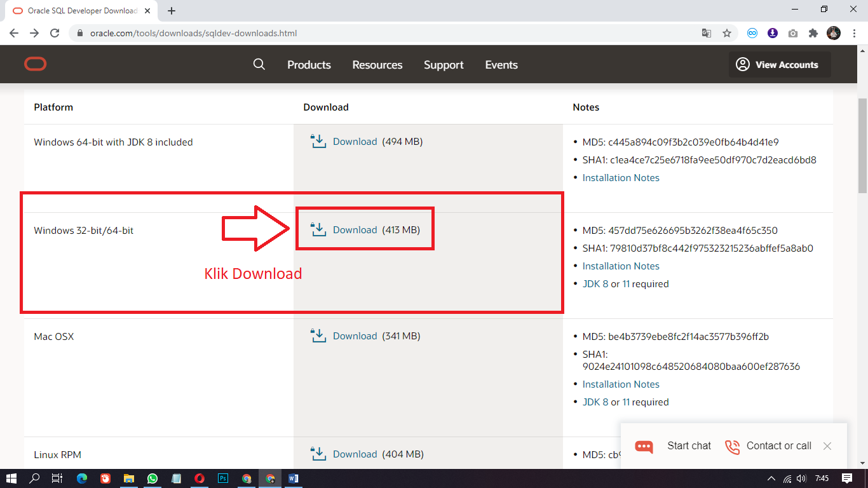868x488 pixels.
Task: Open File Explorer from the taskbar
Action: tap(129, 478)
